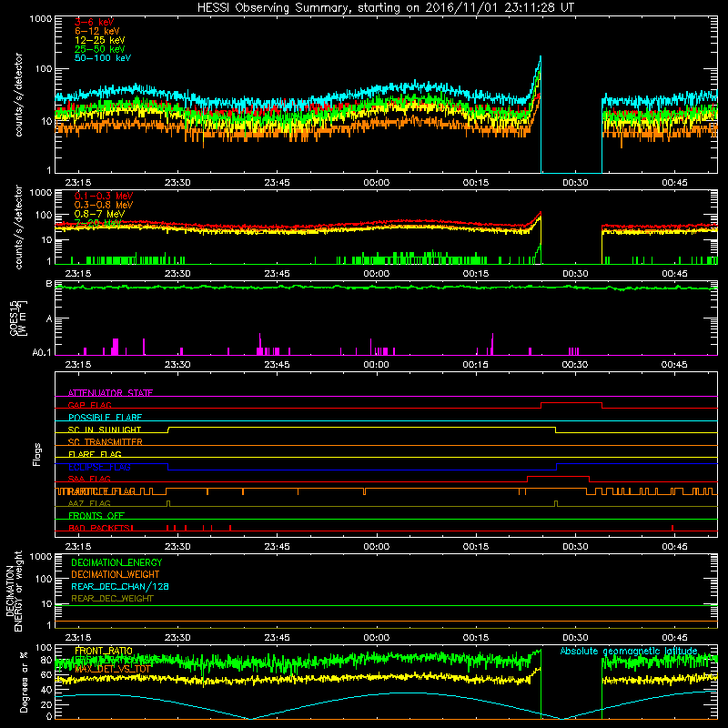
Task: Click the "23:45" tick under the MeV panel
Action: pyautogui.click(x=278, y=274)
